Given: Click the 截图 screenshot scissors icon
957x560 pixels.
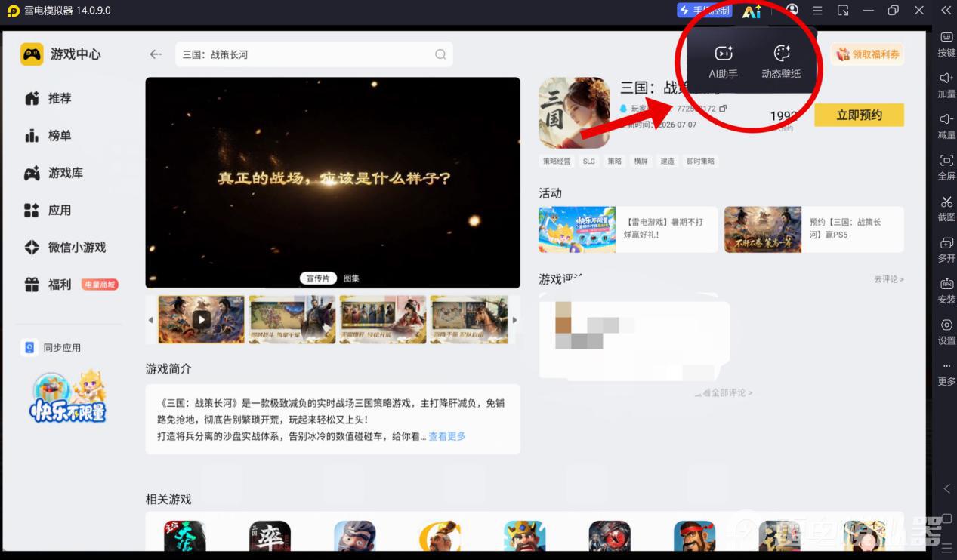Looking at the screenshot, I should (946, 202).
